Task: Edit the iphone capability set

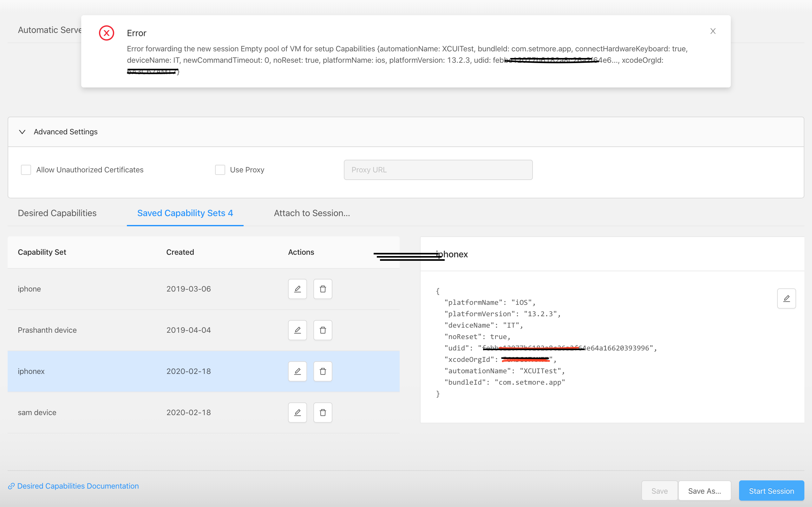Action: (x=297, y=289)
